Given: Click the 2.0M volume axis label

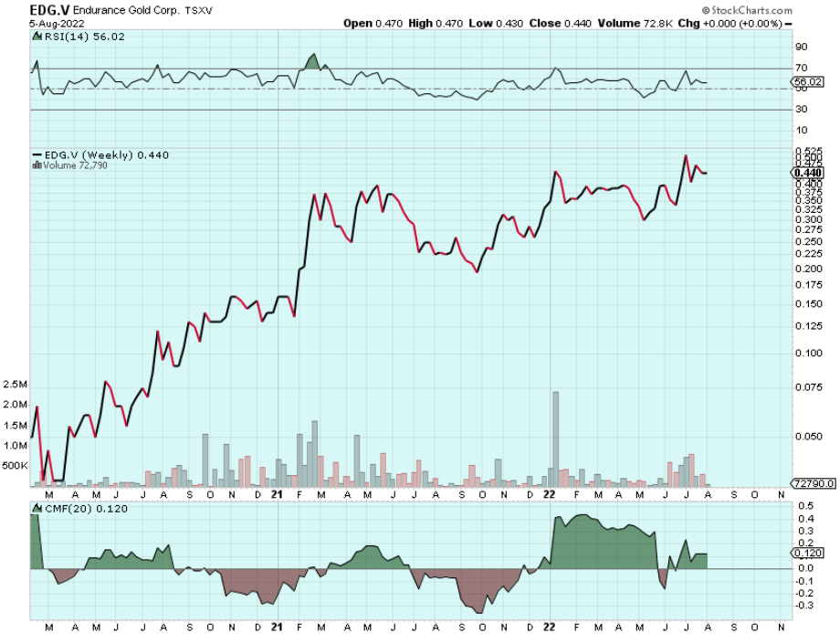Looking at the screenshot, I should (15, 405).
